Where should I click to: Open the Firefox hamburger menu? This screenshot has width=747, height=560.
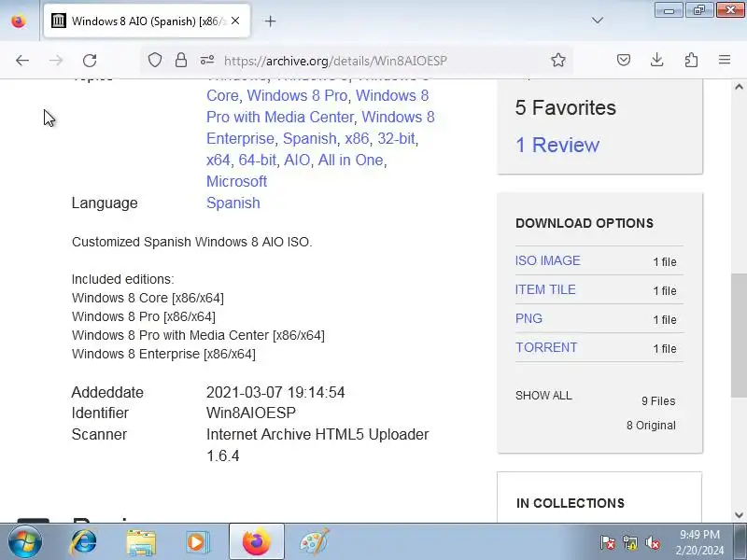pos(725,60)
